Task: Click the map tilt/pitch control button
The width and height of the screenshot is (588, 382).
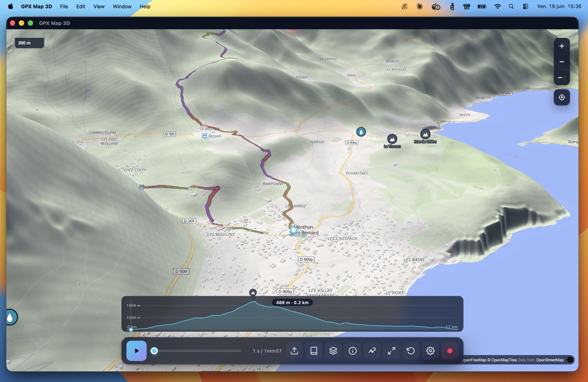Action: [x=562, y=77]
